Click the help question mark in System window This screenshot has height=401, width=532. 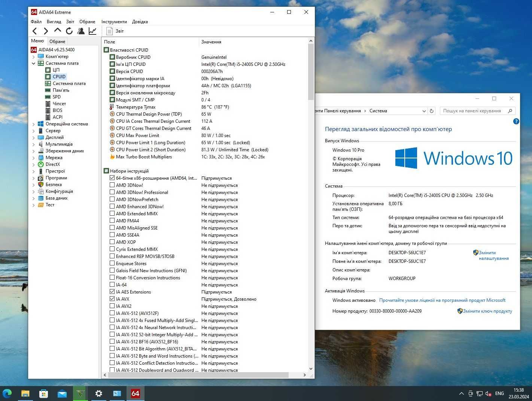click(x=516, y=121)
